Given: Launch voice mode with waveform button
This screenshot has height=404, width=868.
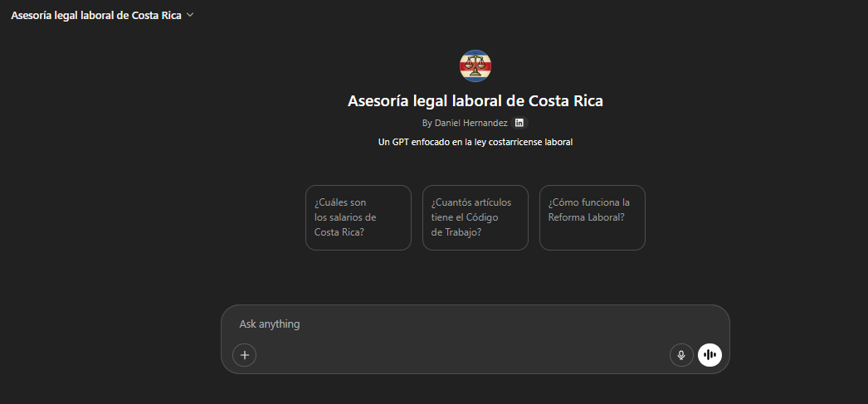Looking at the screenshot, I should click(x=710, y=355).
